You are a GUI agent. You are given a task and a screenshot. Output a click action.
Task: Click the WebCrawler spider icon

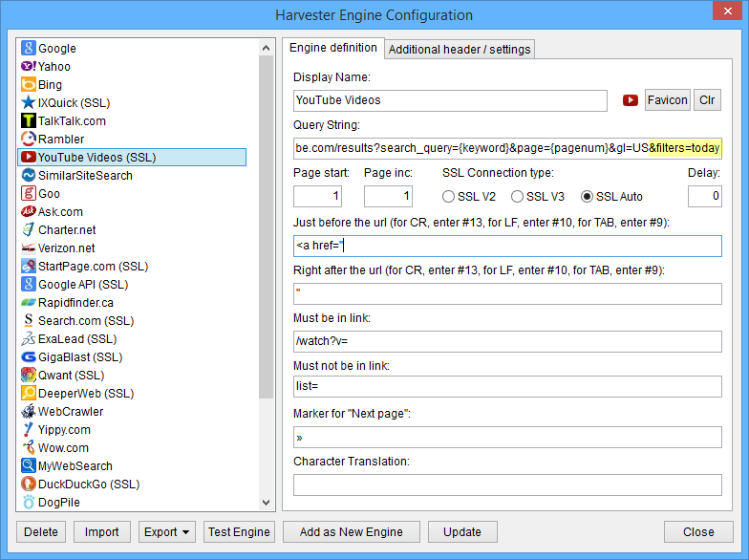29,411
